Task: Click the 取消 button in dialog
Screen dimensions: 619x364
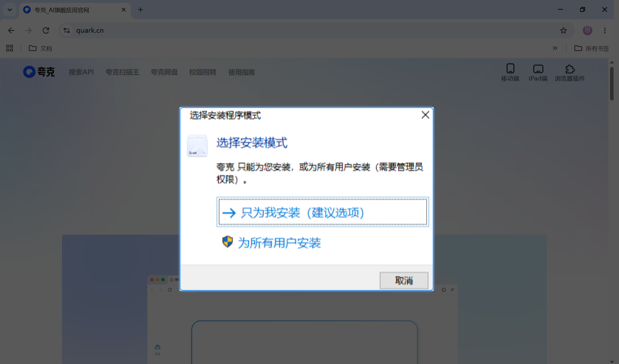Action: (404, 280)
